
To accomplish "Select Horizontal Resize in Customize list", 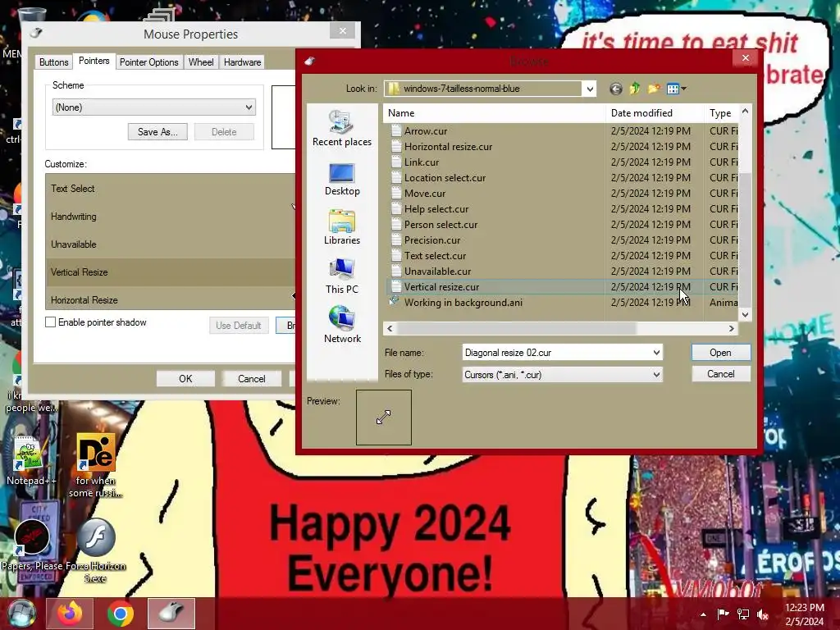I will (171, 299).
